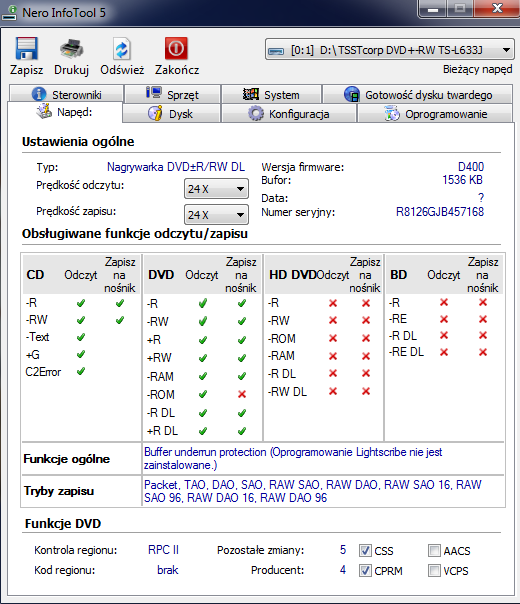The width and height of the screenshot is (520, 604).
Task: Open the drive selection dropdown TSSTcorp DVD+-RW
Action: (390, 50)
